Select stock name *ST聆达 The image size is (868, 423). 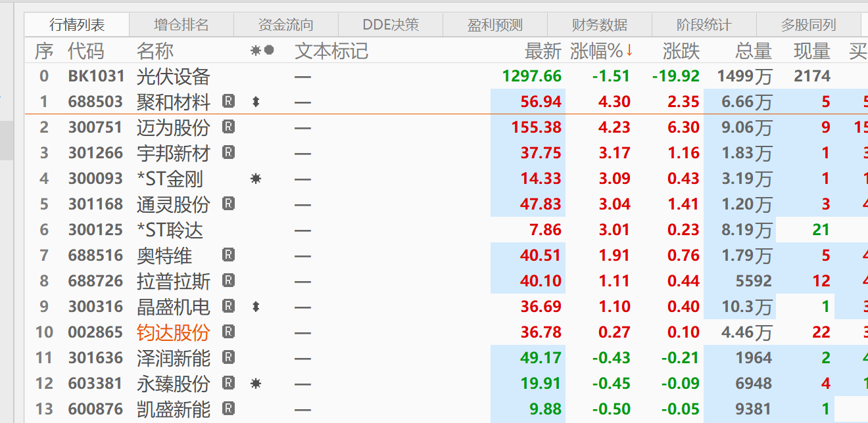170,230
